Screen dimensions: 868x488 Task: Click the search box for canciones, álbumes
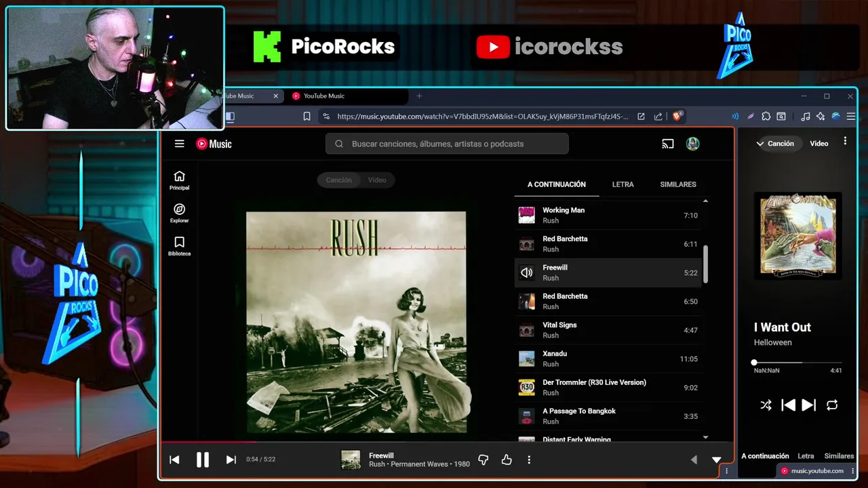[x=447, y=144]
